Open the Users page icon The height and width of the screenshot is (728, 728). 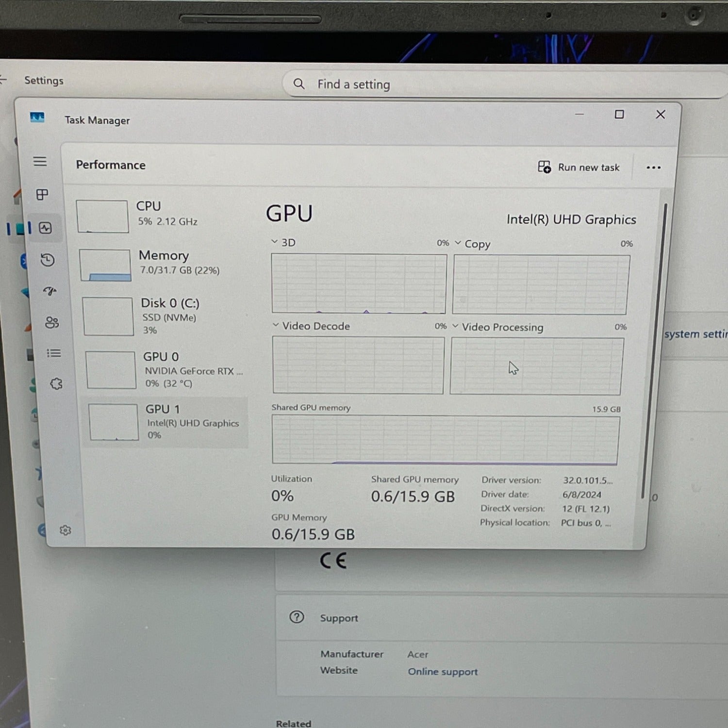(x=52, y=322)
